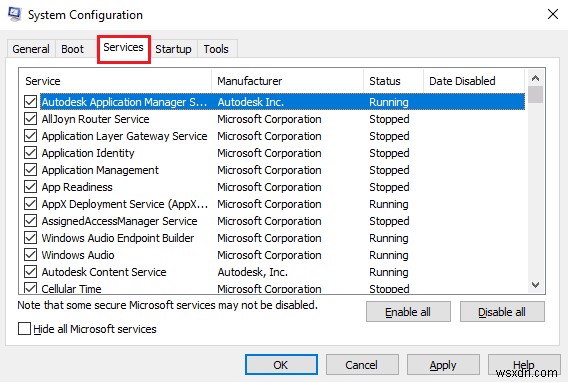
Task: Uncheck App Readiness checkbox
Action: click(30, 187)
